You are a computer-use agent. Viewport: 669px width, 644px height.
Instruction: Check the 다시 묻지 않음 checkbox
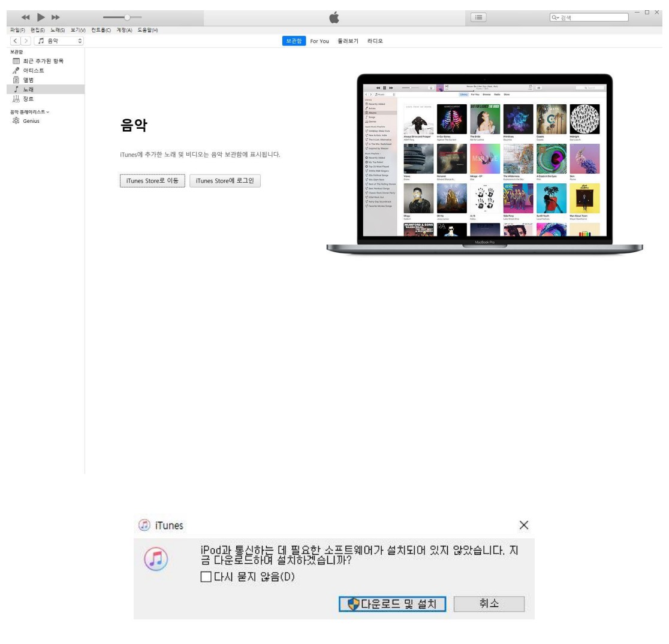(206, 577)
